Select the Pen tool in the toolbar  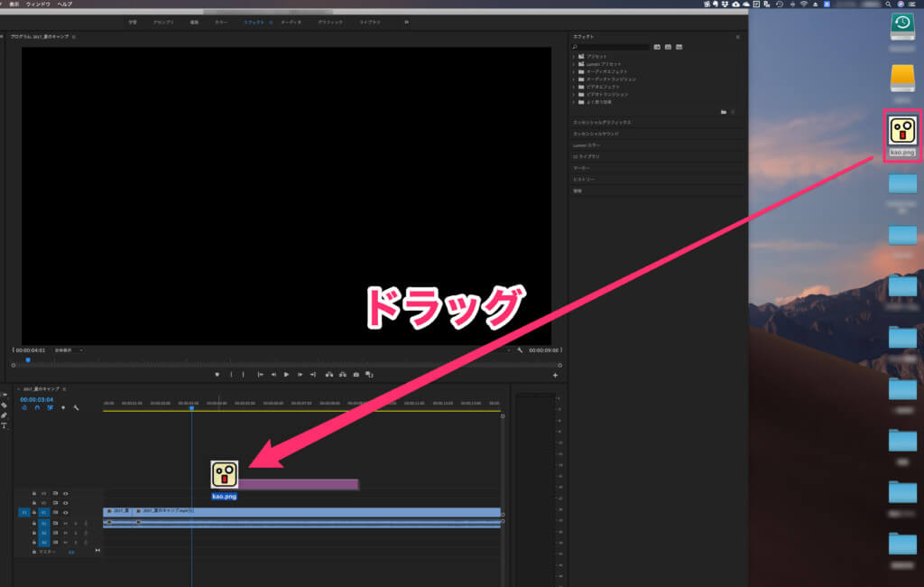pyautogui.click(x=5, y=415)
